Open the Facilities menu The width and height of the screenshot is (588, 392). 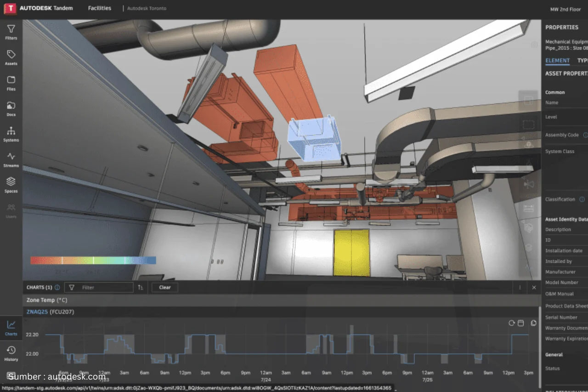click(99, 8)
